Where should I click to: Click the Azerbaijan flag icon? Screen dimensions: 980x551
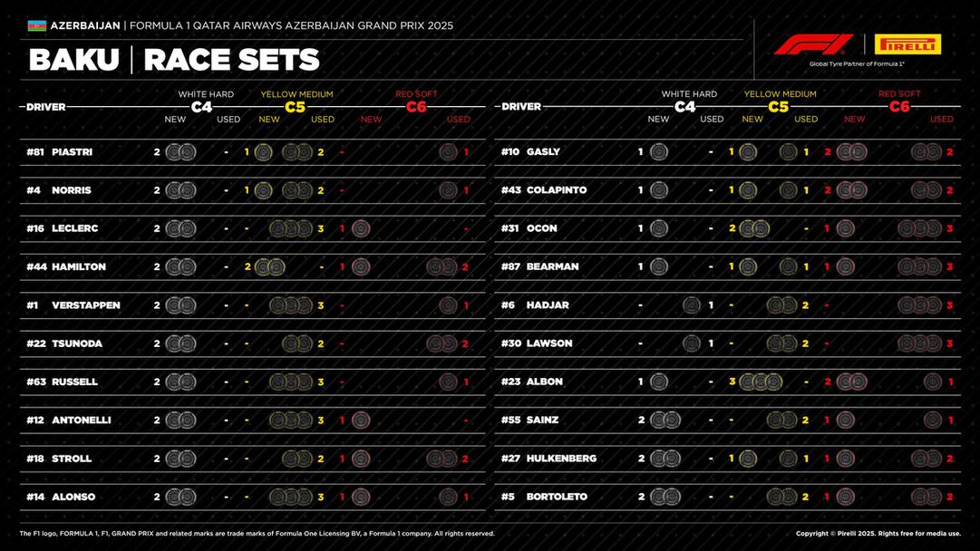click(x=36, y=25)
